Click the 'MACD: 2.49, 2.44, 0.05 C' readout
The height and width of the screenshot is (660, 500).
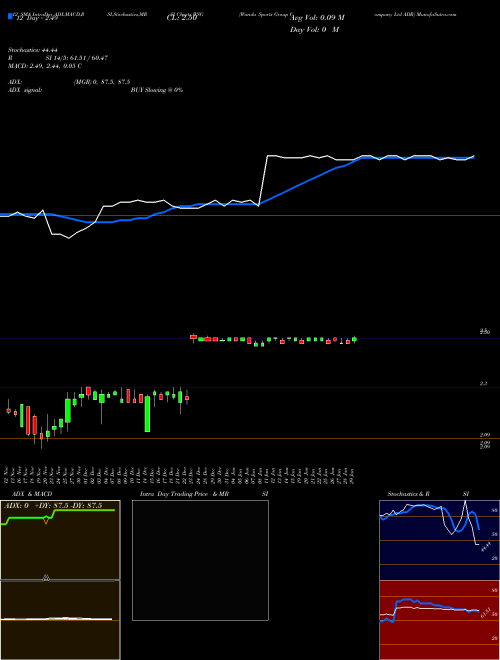(x=45, y=66)
